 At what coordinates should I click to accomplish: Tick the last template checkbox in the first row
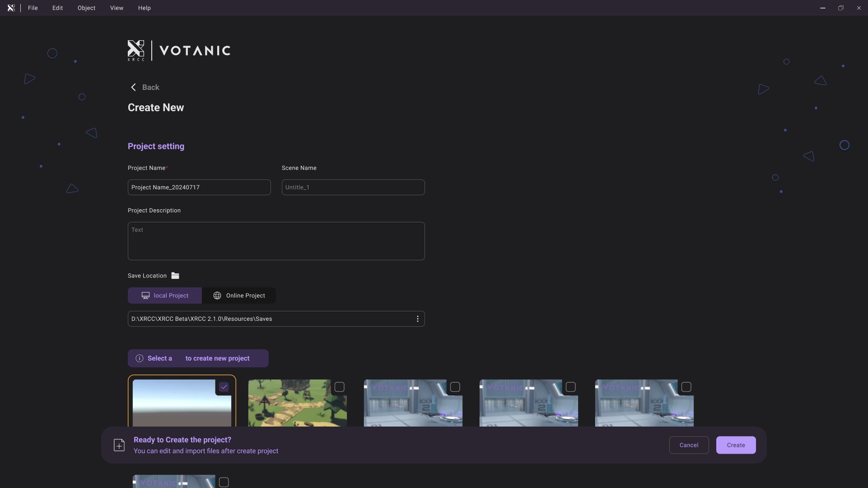tap(686, 387)
